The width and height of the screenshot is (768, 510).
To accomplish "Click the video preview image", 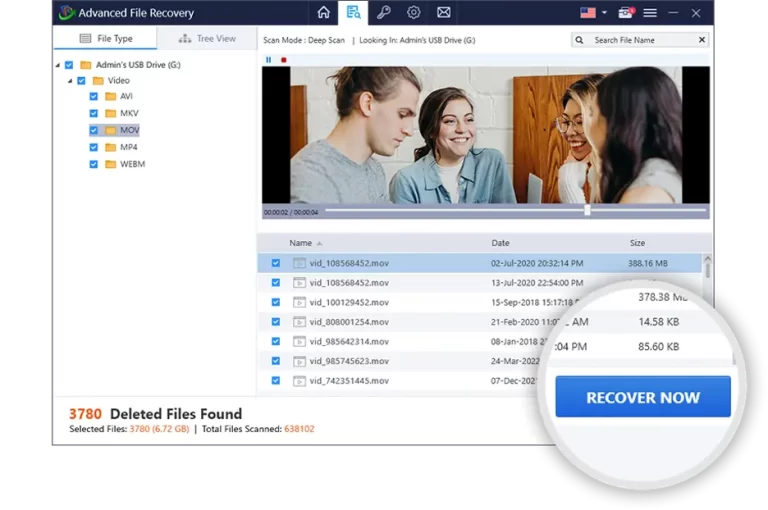I will pyautogui.click(x=485, y=135).
